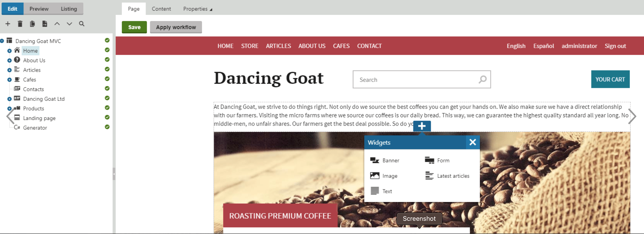Click the Apply workflow button
The width and height of the screenshot is (644, 234).
click(x=176, y=27)
